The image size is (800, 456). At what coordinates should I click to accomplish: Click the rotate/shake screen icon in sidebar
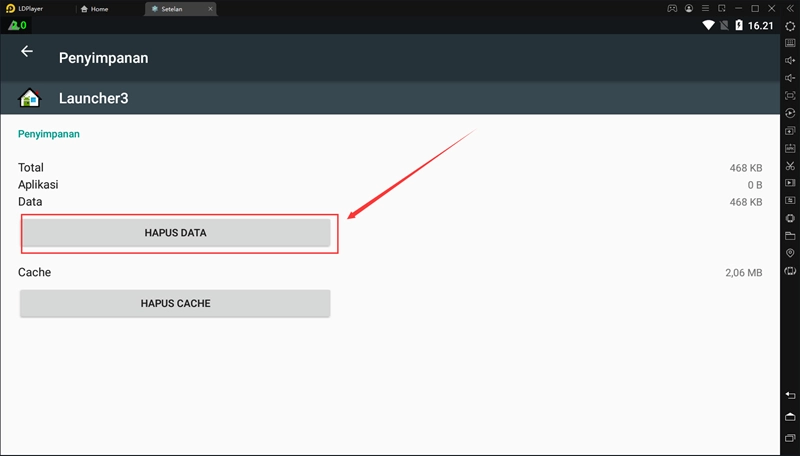[790, 271]
